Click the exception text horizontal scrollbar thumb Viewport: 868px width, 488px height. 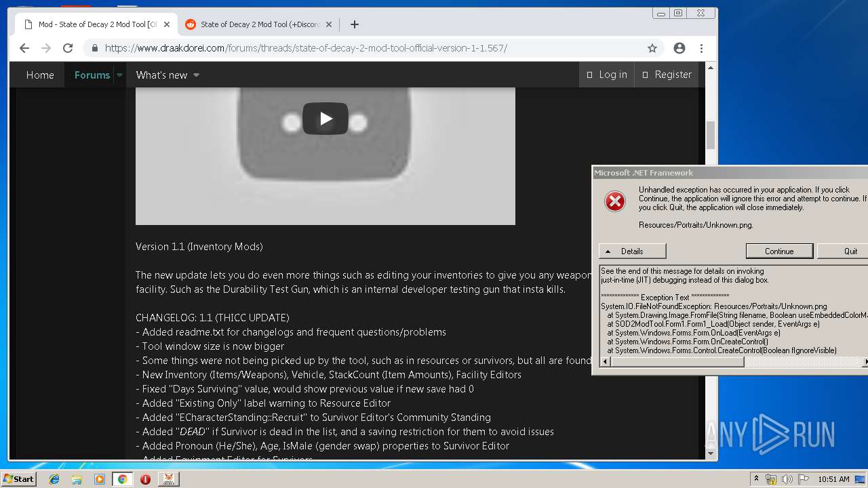[677, 362]
